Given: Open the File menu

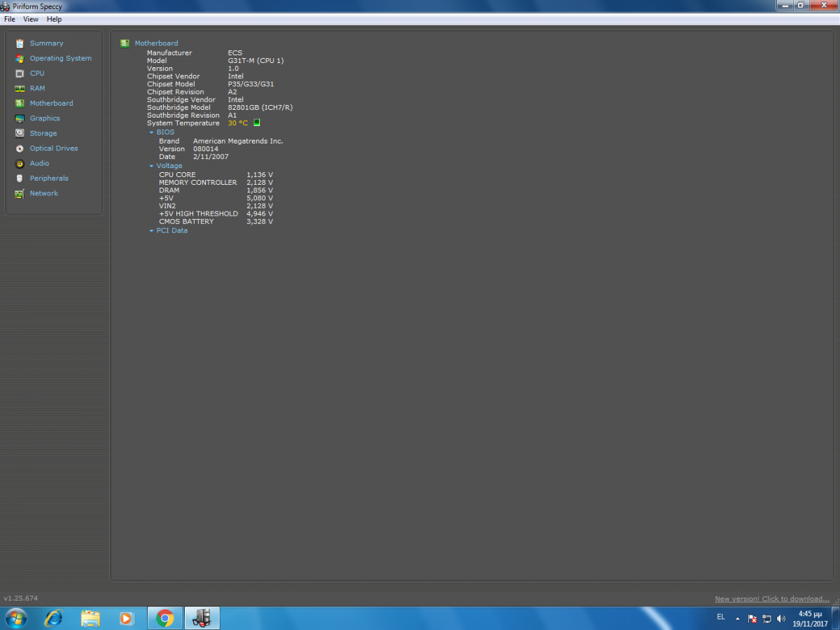Looking at the screenshot, I should click(x=10, y=20).
